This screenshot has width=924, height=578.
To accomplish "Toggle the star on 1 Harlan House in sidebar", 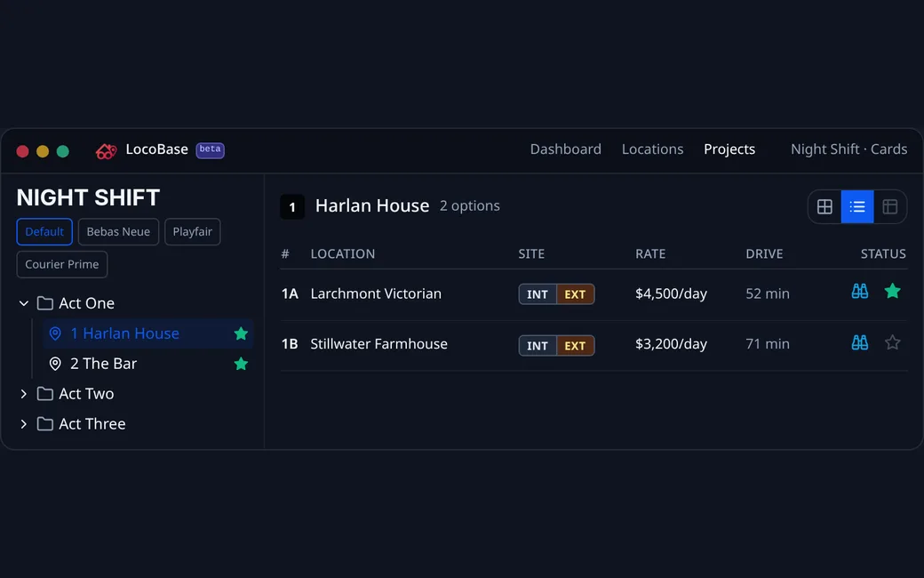I will tap(241, 333).
